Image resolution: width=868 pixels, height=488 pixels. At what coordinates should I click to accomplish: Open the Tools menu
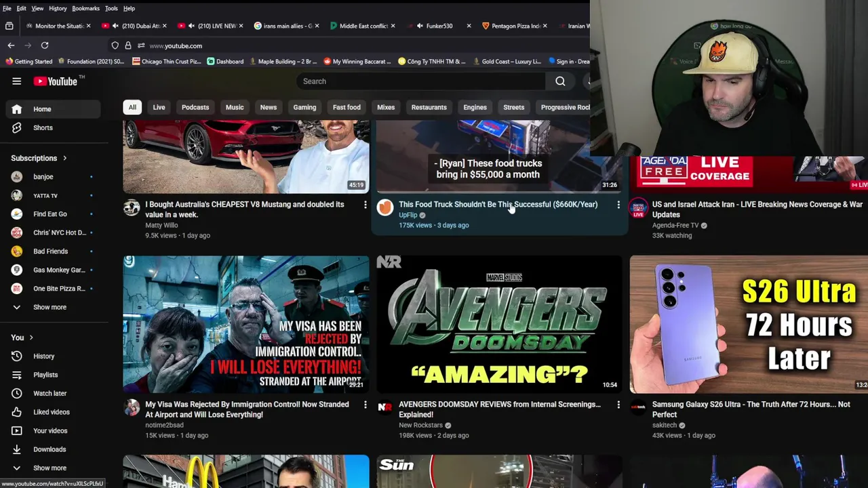pos(111,8)
